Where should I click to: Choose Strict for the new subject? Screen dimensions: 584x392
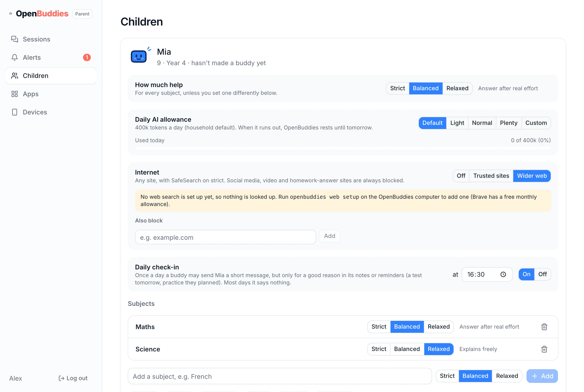tap(447, 376)
